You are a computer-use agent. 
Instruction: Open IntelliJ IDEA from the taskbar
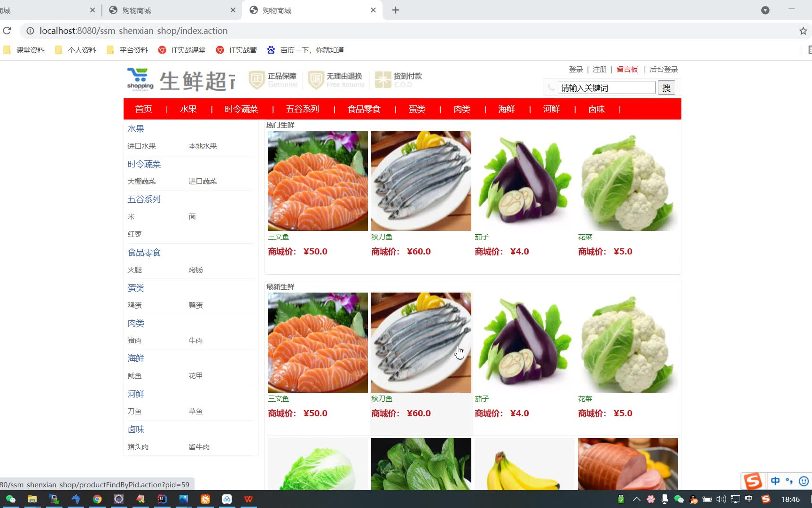click(x=162, y=499)
